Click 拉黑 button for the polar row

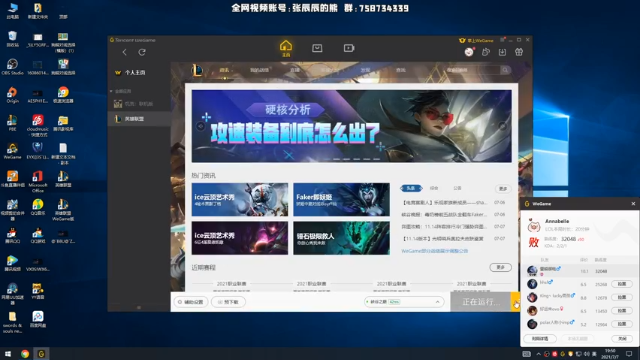[622, 324]
